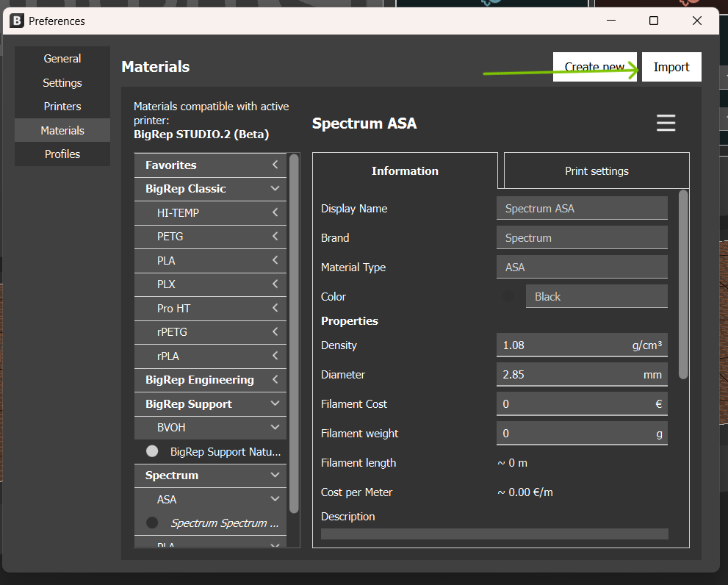Image resolution: width=728 pixels, height=585 pixels.
Task: Expand the Favorites category
Action: point(210,165)
